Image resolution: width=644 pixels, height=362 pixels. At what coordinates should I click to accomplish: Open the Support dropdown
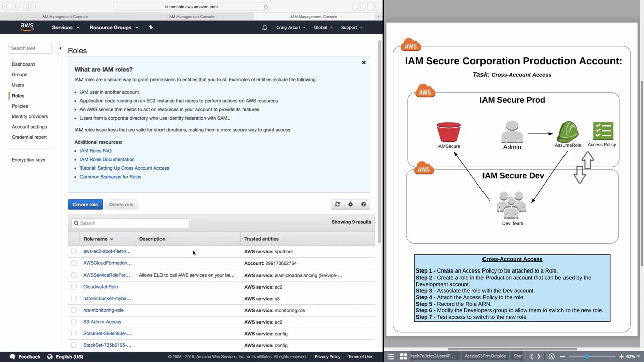pos(352,27)
